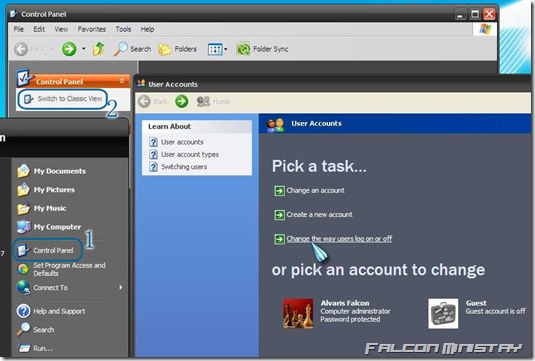Open Set Program Access and Defaults
This screenshot has width=535, height=361.
(x=61, y=269)
